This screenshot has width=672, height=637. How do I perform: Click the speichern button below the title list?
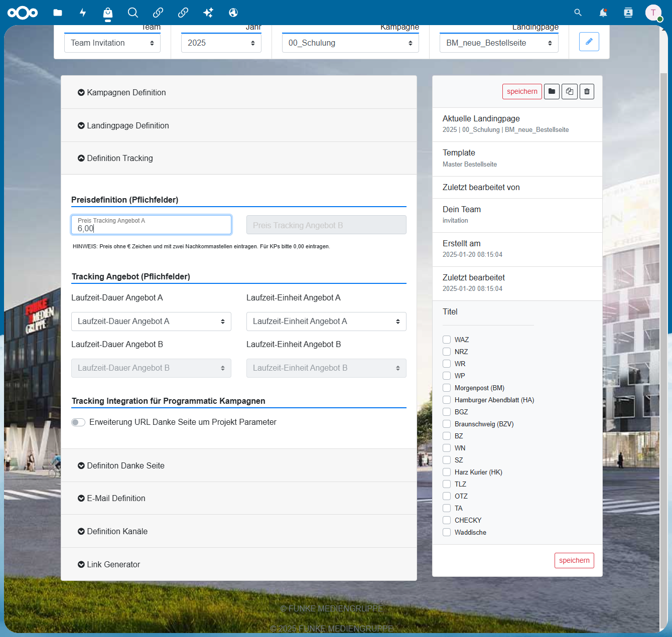574,560
